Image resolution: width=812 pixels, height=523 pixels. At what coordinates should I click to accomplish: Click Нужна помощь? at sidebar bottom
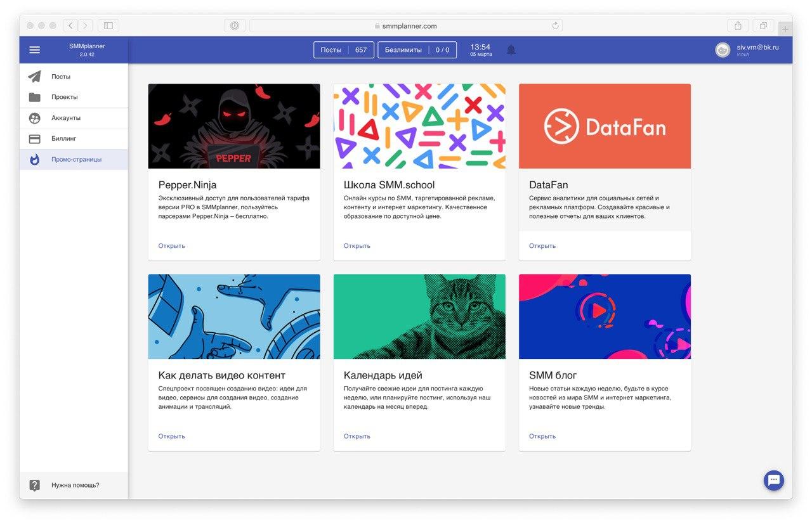[74, 486]
